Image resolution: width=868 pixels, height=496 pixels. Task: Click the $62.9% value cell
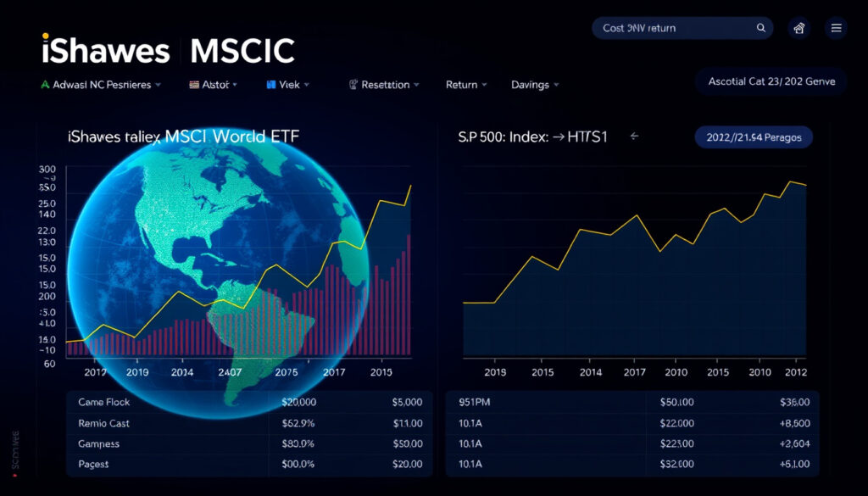tap(298, 423)
